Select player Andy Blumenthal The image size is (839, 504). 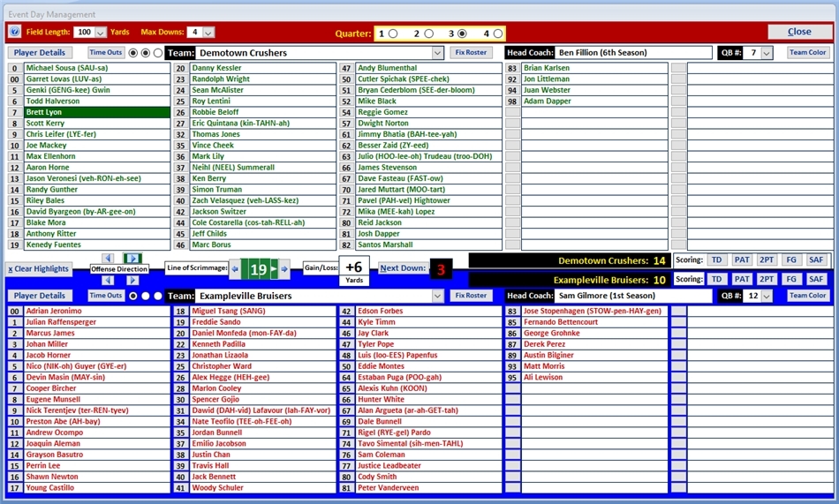[x=428, y=68]
